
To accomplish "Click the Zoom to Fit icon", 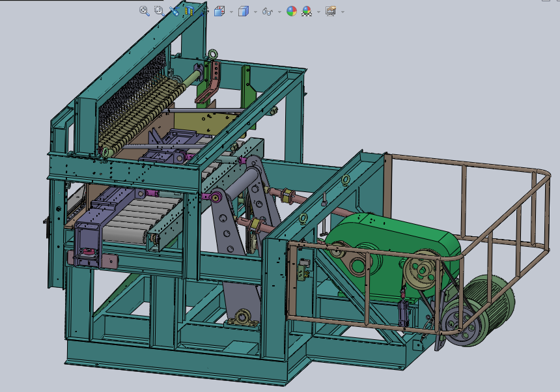I will [x=145, y=11].
